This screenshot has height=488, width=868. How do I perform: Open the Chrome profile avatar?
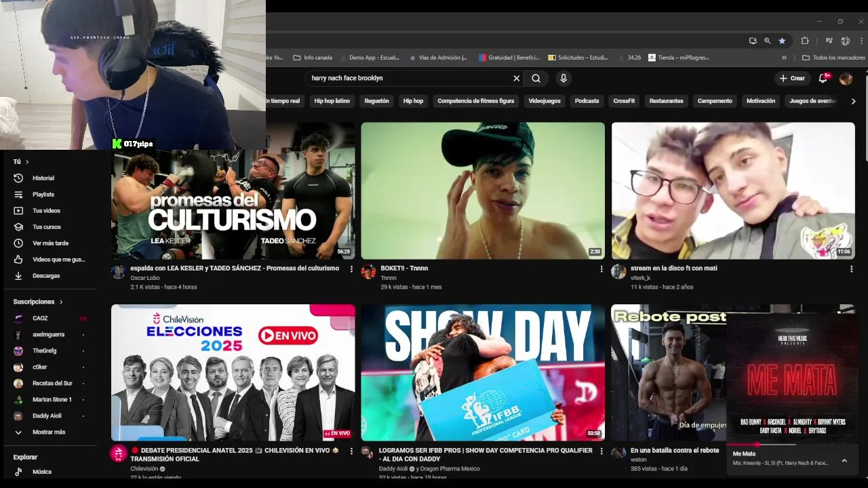(x=846, y=41)
